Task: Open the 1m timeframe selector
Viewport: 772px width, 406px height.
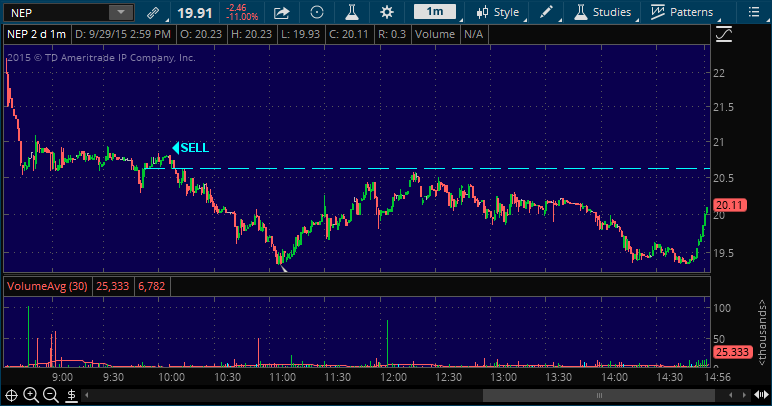Action: click(x=435, y=12)
